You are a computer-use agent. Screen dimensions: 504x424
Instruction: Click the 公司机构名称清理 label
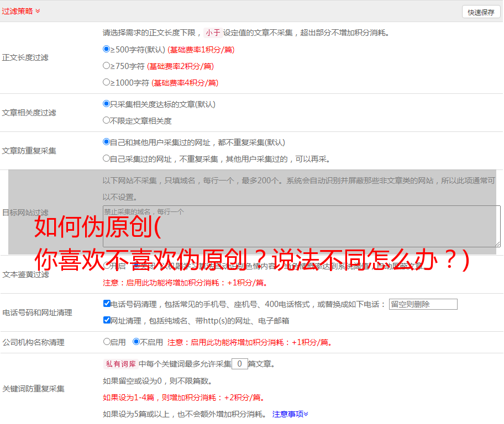click(x=33, y=342)
